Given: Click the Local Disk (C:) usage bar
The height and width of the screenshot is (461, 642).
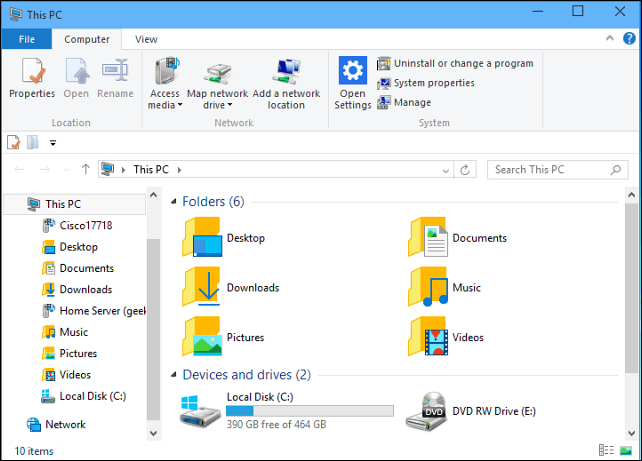Looking at the screenshot, I should [310, 411].
